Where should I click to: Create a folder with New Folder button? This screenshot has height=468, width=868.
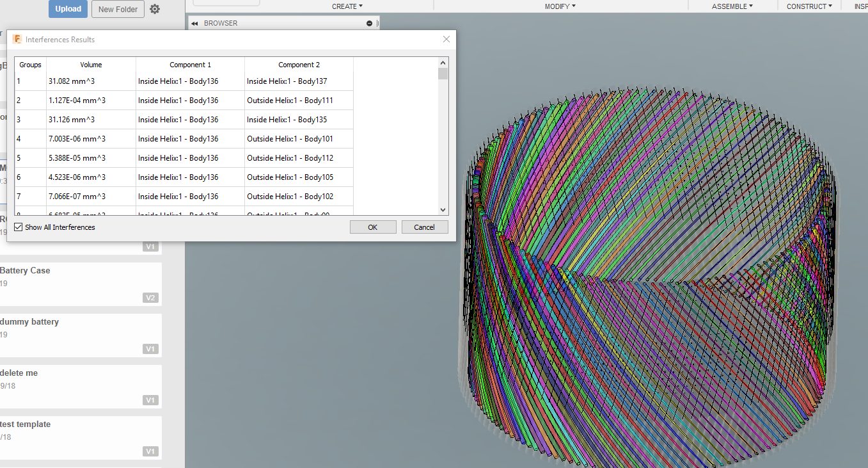tap(118, 9)
